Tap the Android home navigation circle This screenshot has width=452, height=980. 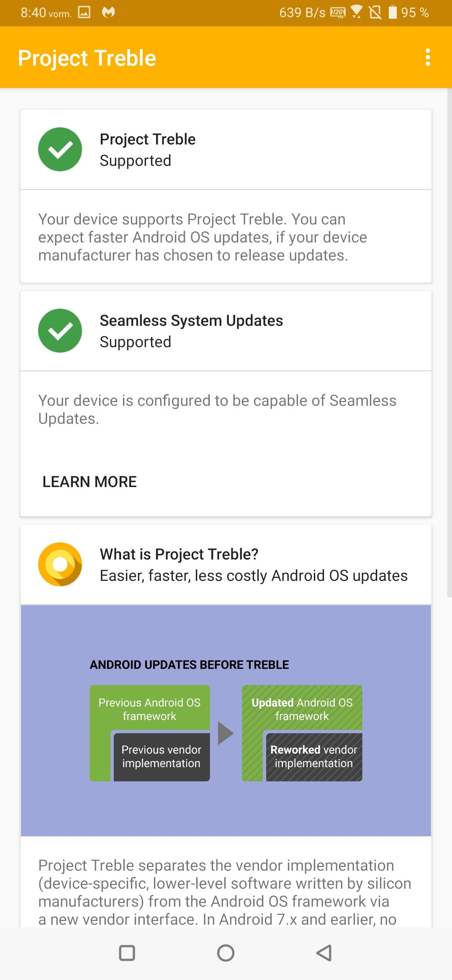pos(226,953)
